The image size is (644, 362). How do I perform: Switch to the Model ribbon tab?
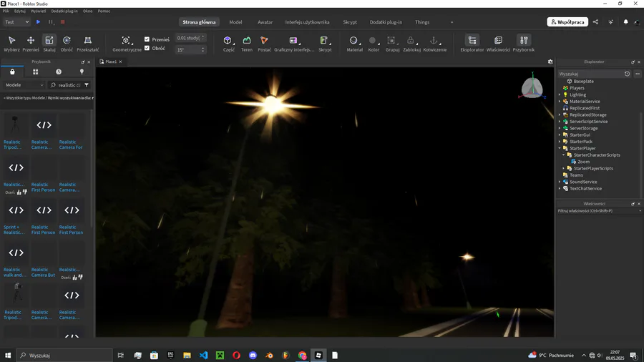[x=235, y=22]
